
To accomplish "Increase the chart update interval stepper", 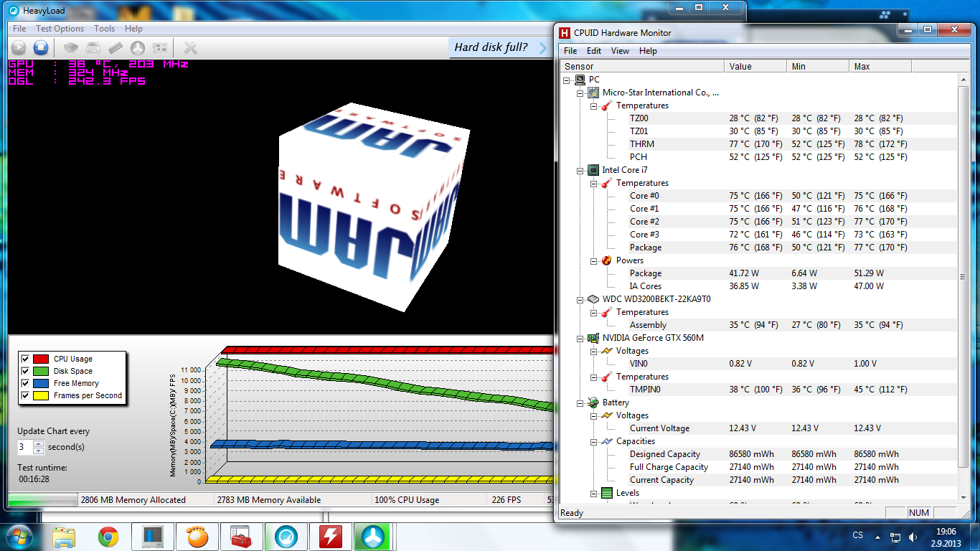I will click(x=39, y=444).
